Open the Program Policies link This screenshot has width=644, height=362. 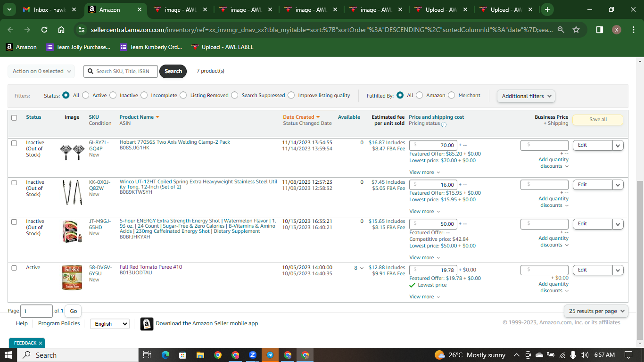(59, 324)
